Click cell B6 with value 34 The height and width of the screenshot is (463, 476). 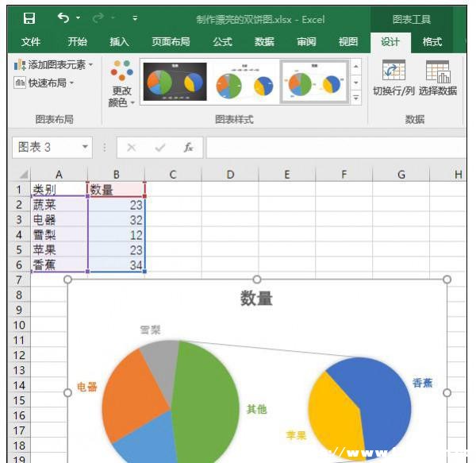[117, 264]
